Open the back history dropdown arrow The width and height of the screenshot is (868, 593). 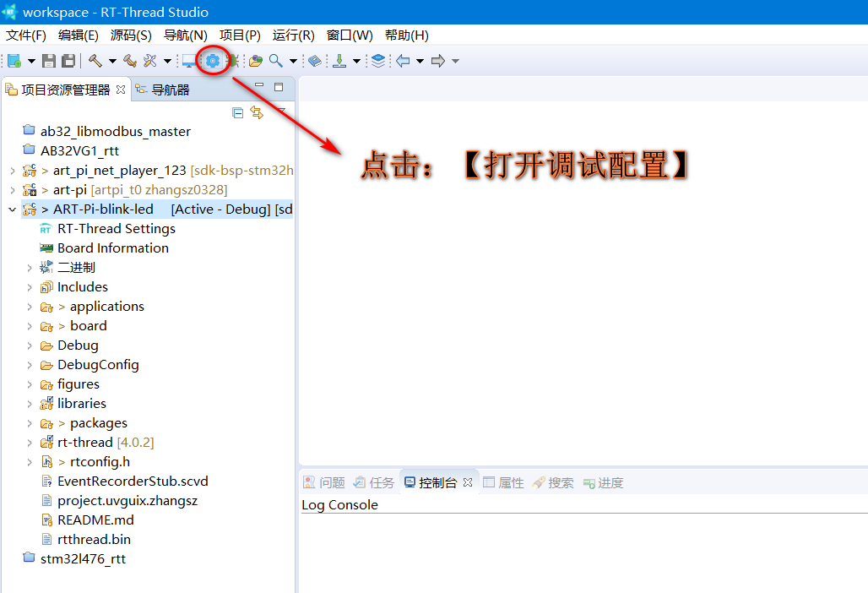coord(420,61)
